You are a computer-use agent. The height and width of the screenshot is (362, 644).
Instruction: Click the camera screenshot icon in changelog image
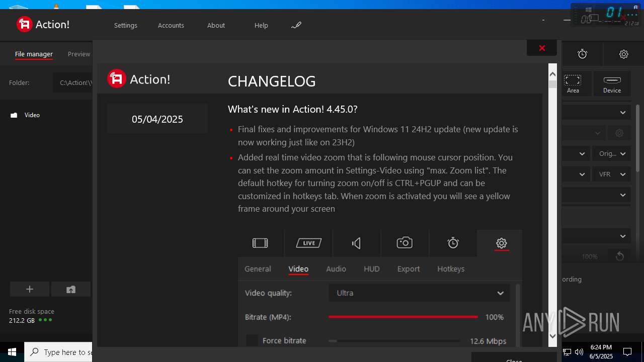point(405,243)
